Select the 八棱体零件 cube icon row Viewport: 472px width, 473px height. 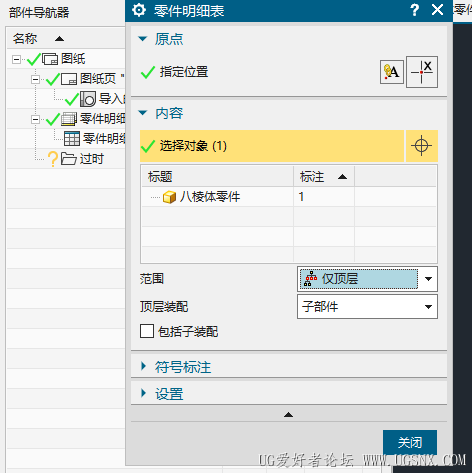(289, 197)
